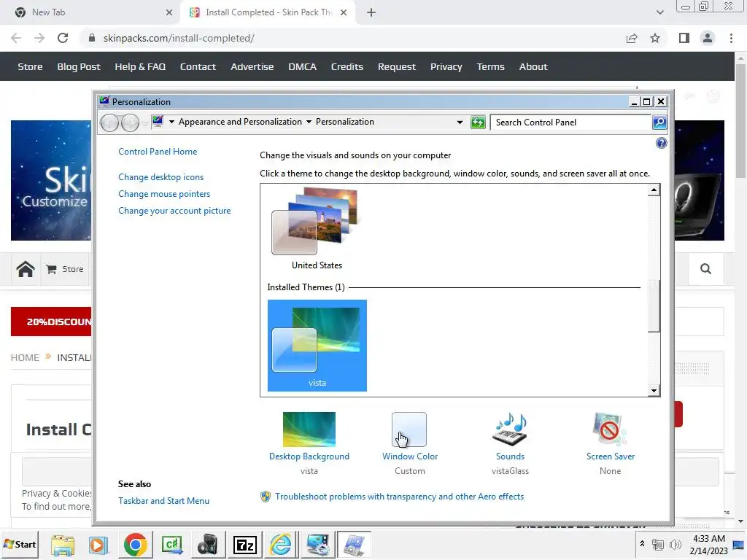Toggle Chrome side panel icon

click(684, 38)
